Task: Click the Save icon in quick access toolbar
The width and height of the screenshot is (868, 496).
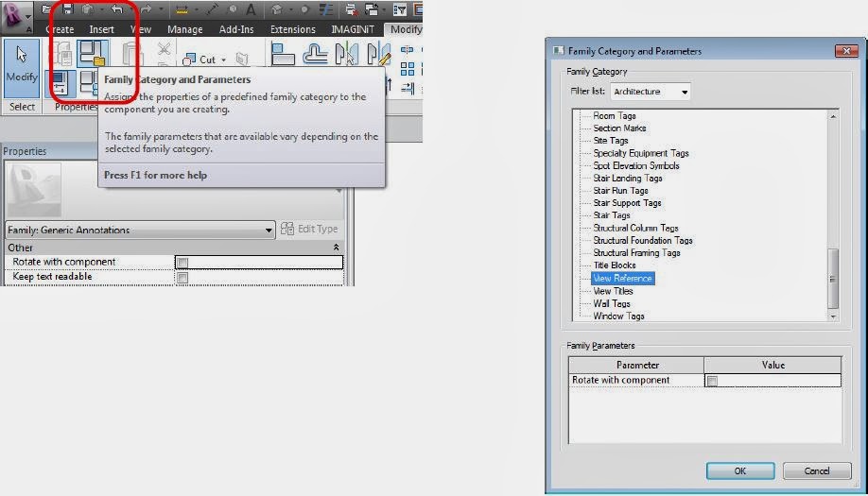Action: pos(67,9)
